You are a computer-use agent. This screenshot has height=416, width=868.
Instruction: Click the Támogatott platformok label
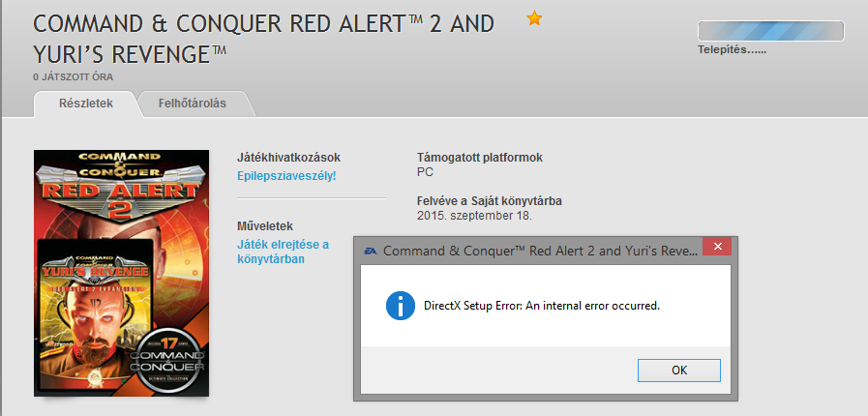(x=480, y=158)
